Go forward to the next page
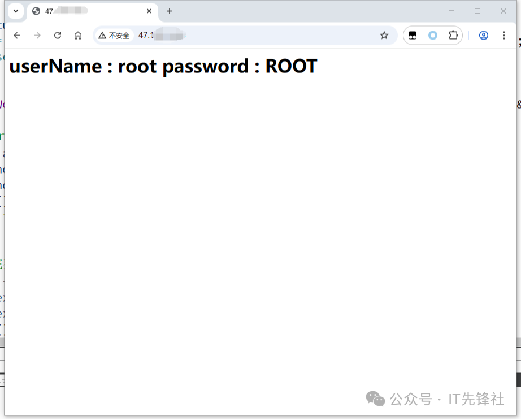521x420 pixels. [37, 36]
